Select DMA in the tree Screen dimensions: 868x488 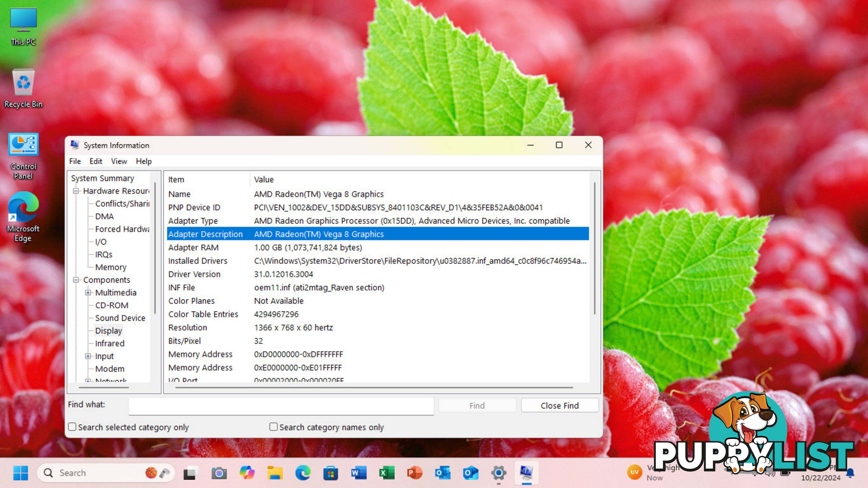(x=104, y=216)
